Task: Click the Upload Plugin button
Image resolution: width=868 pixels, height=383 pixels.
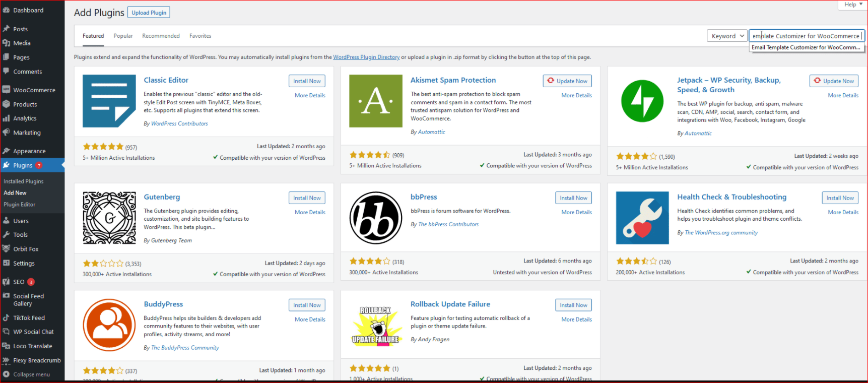Action: 149,13
